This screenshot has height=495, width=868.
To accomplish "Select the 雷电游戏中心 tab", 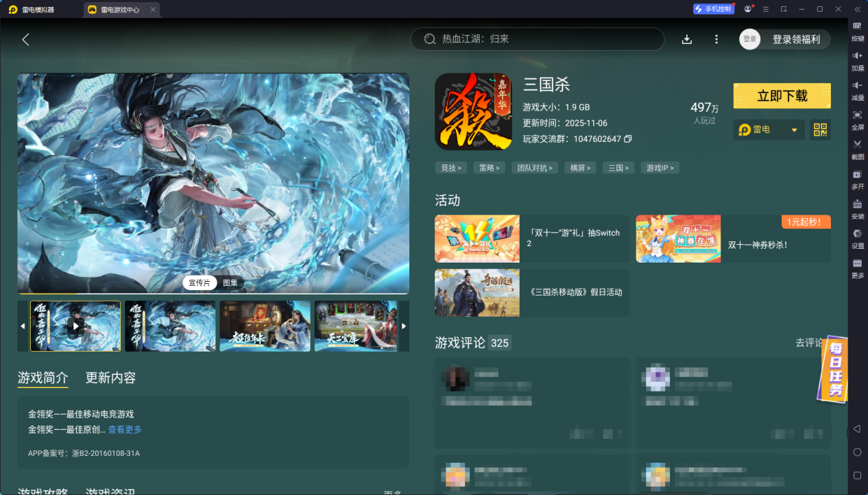I will coord(121,9).
